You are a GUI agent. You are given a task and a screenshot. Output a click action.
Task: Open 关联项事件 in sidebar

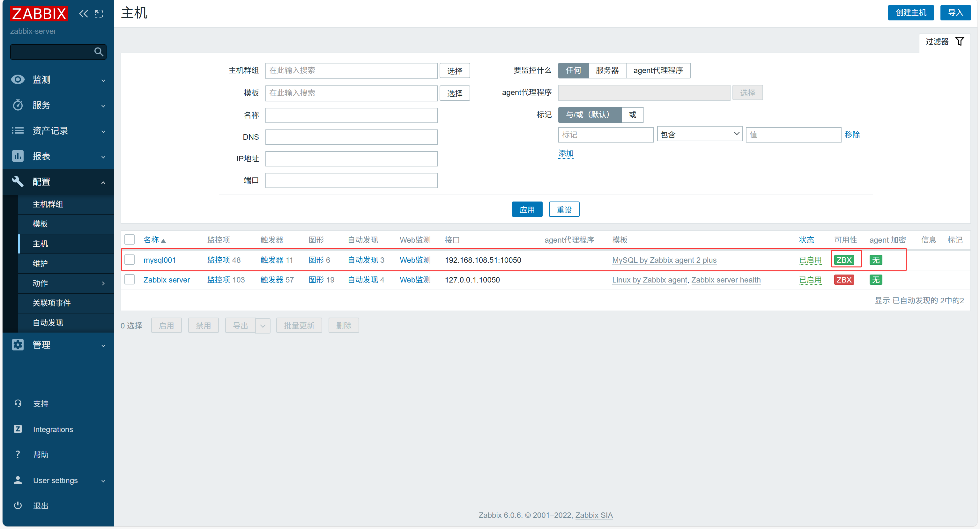[51, 303]
